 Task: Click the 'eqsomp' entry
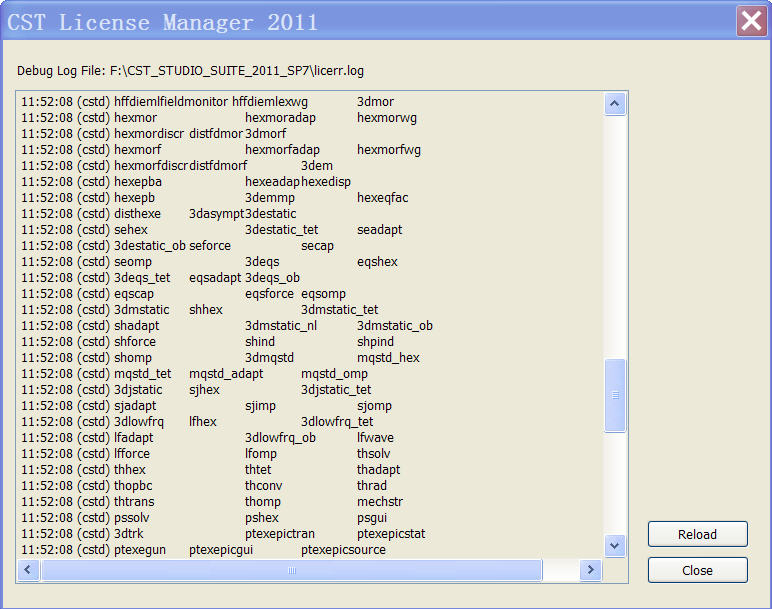click(323, 294)
